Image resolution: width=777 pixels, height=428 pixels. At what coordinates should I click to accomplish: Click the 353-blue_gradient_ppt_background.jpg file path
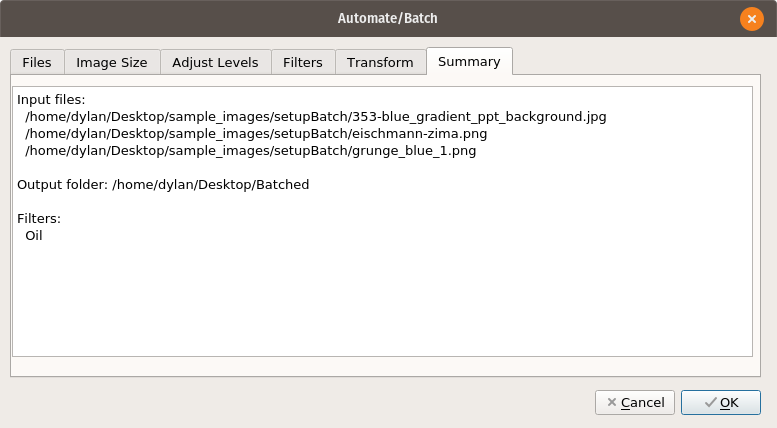(x=316, y=117)
